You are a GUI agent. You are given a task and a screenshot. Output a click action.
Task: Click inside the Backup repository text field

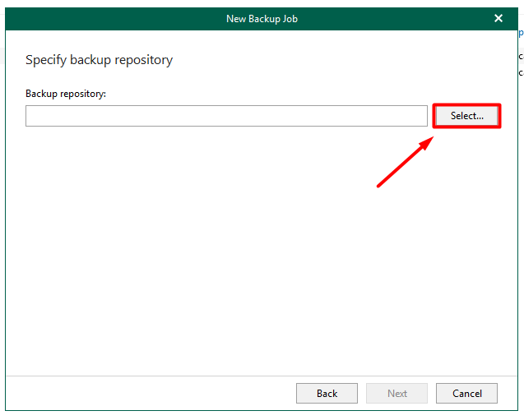coord(226,116)
